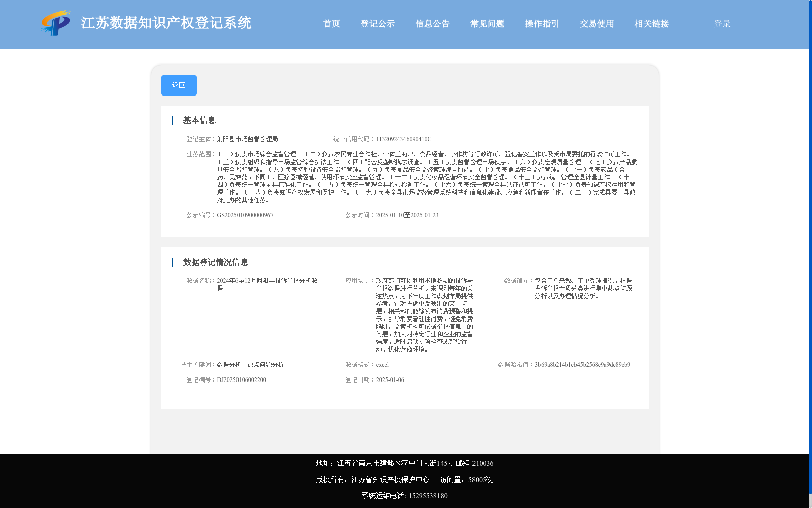Click data name 2024年6至12月射阳县投诉举报分析数据
This screenshot has height=508, width=812.
click(x=267, y=284)
